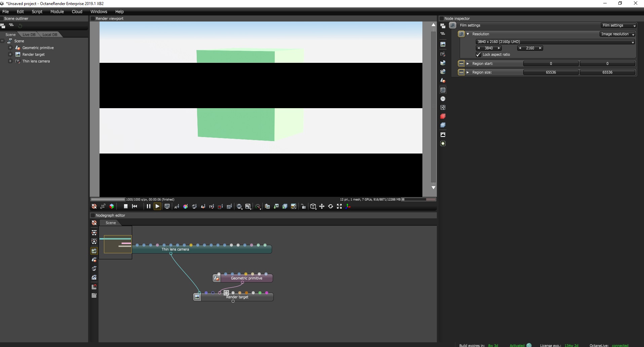
Task: Activate the material picker sphere icon
Action: pyautogui.click(x=194, y=207)
